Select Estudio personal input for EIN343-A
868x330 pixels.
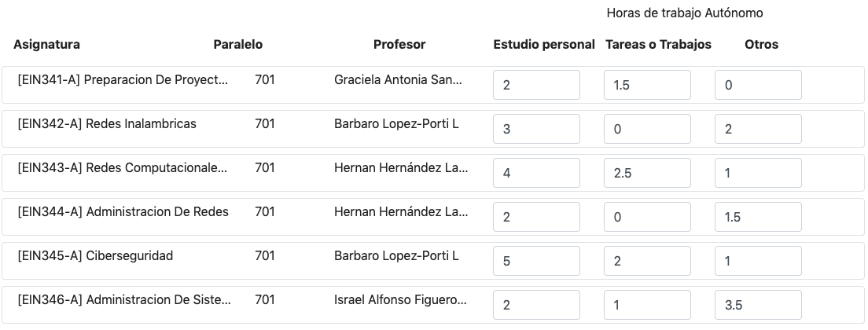pyautogui.click(x=536, y=173)
